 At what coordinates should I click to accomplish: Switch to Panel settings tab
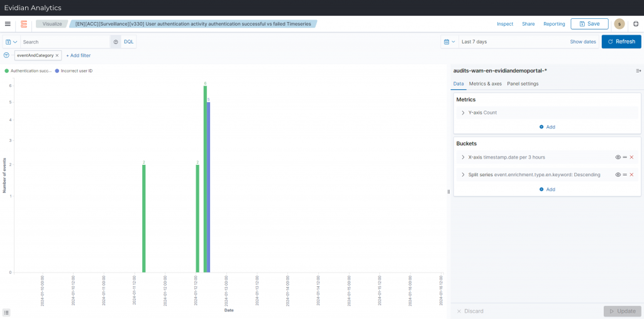[523, 84]
